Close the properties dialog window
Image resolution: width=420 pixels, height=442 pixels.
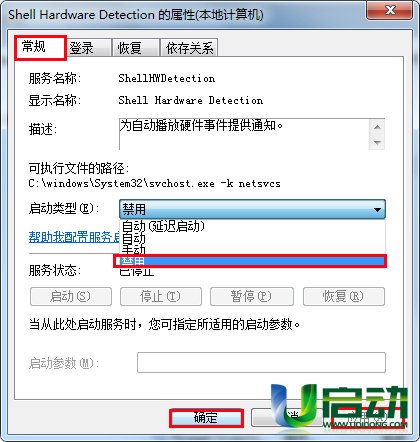point(389,10)
